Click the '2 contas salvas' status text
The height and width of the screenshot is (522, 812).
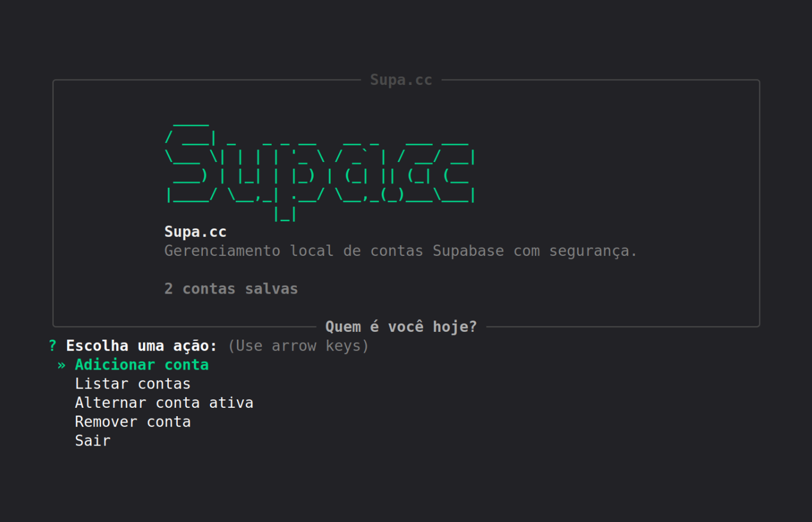point(231,289)
